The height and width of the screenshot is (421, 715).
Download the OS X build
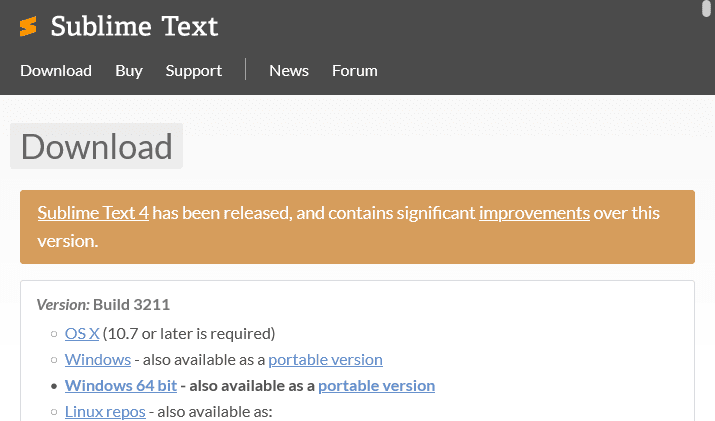point(82,333)
